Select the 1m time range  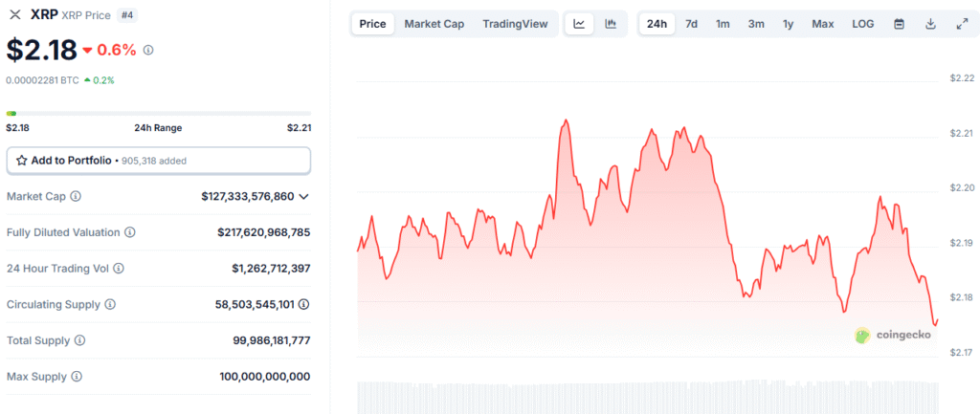[723, 24]
